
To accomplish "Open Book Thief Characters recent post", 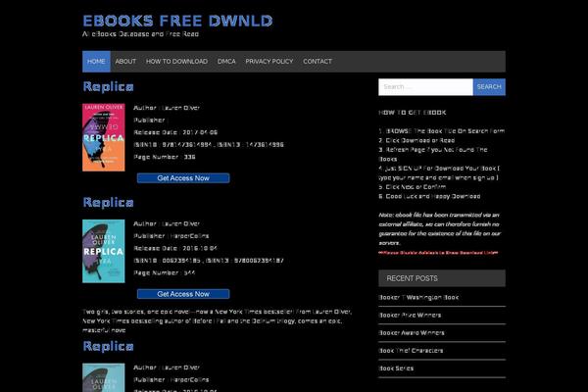I will click(411, 351).
